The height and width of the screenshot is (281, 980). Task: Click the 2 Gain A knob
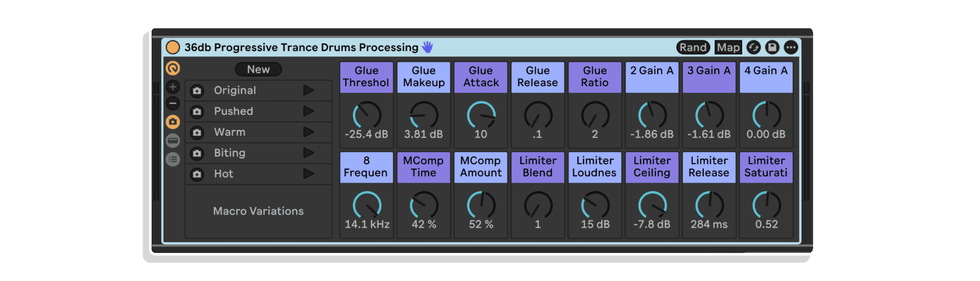(x=653, y=115)
